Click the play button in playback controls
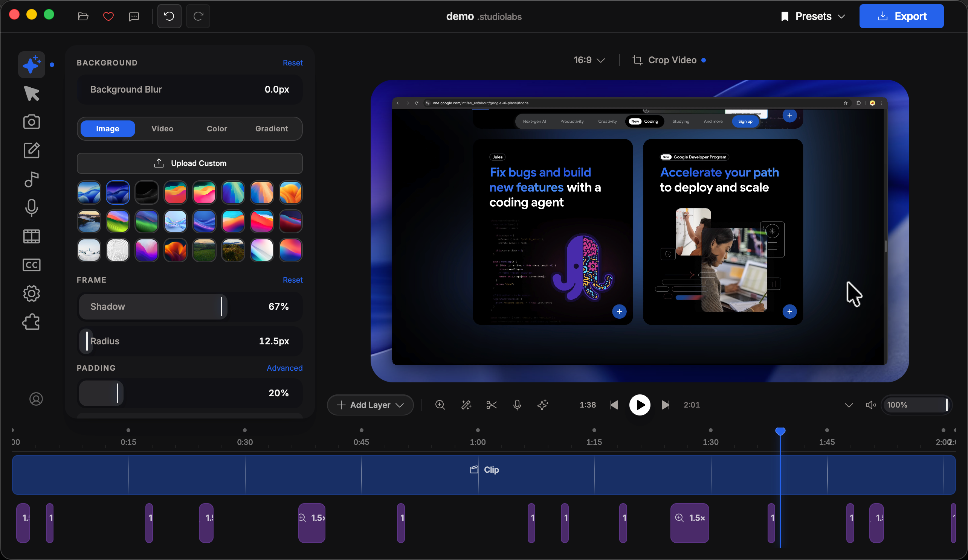 [x=640, y=405]
